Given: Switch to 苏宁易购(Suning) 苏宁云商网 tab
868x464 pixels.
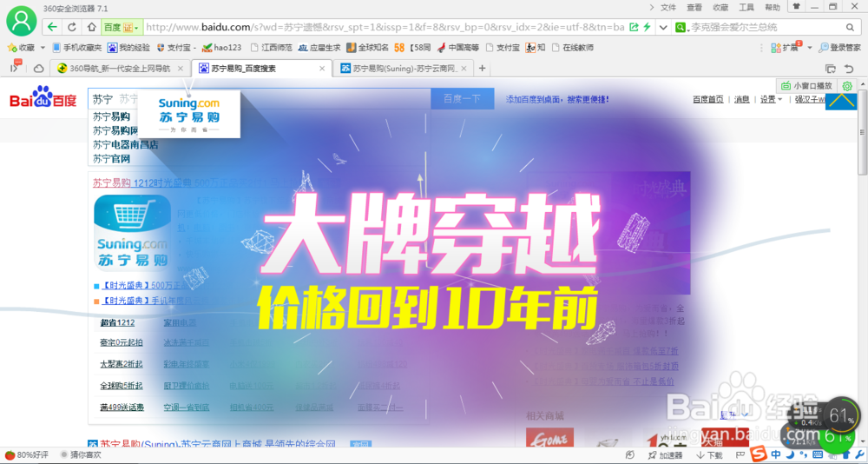Looking at the screenshot, I should pyautogui.click(x=404, y=69).
